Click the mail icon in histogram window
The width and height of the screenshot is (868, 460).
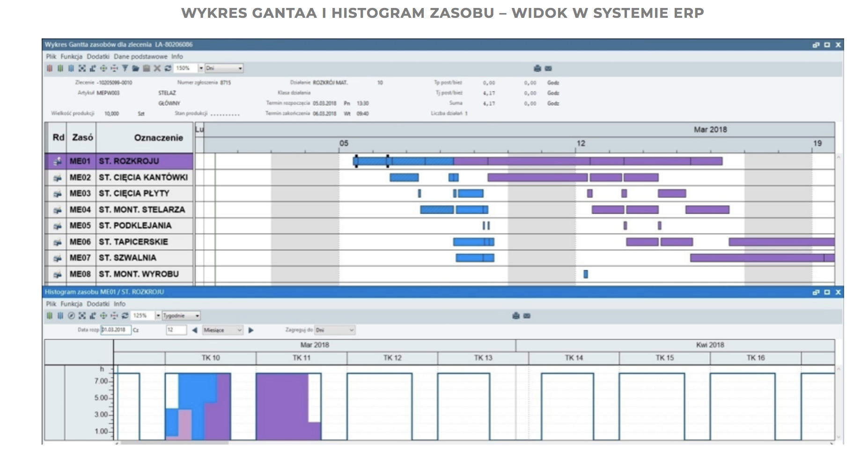tap(527, 316)
